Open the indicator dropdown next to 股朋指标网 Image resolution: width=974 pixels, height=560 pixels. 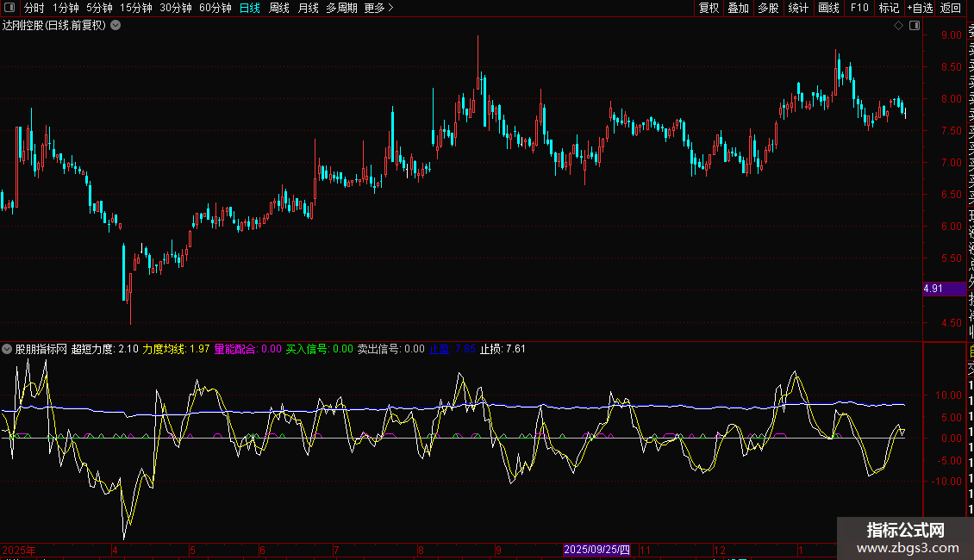7,349
